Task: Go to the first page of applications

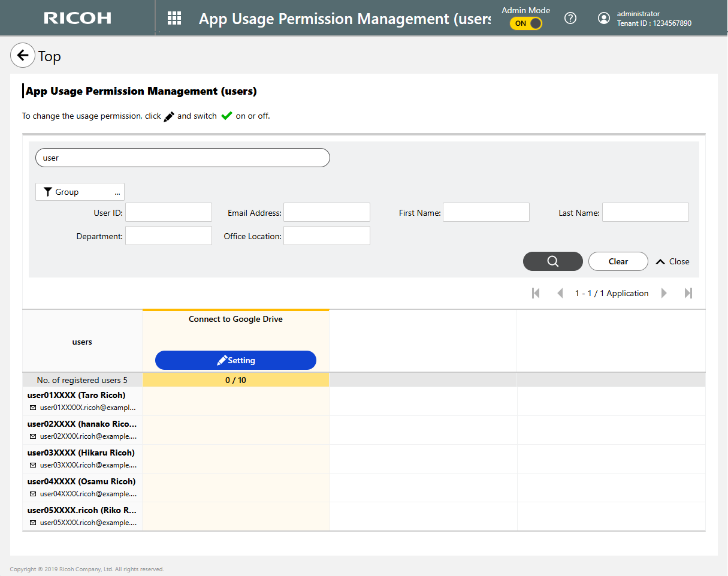Action: click(536, 293)
